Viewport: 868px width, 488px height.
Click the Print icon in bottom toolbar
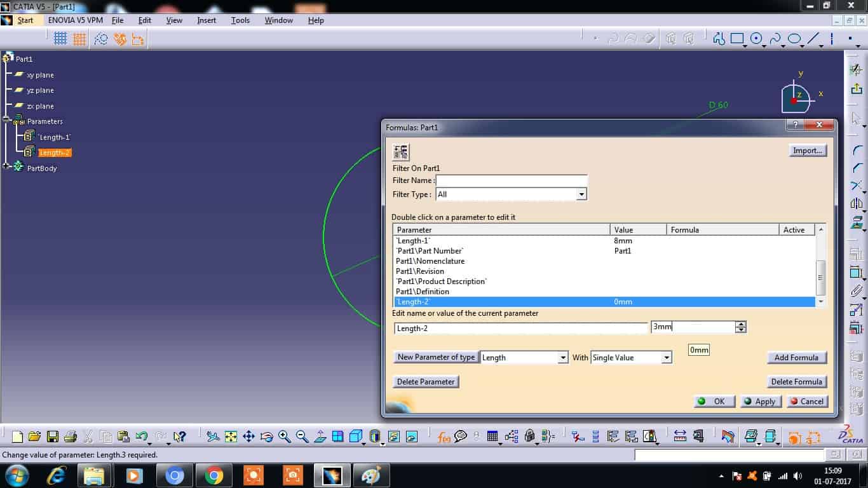[x=70, y=437]
